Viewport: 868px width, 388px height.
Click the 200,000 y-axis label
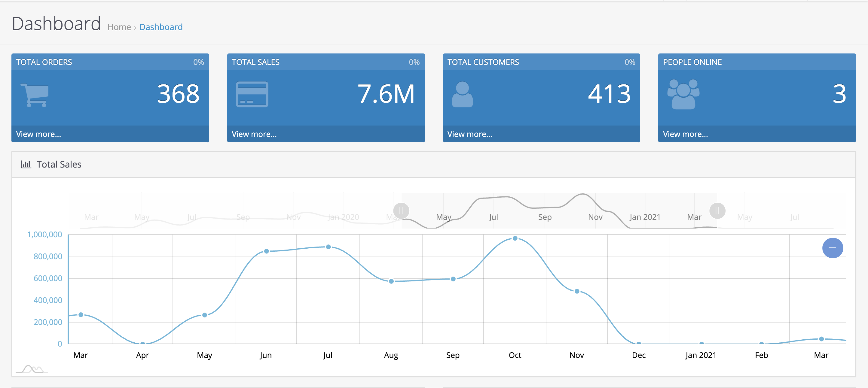click(x=48, y=322)
